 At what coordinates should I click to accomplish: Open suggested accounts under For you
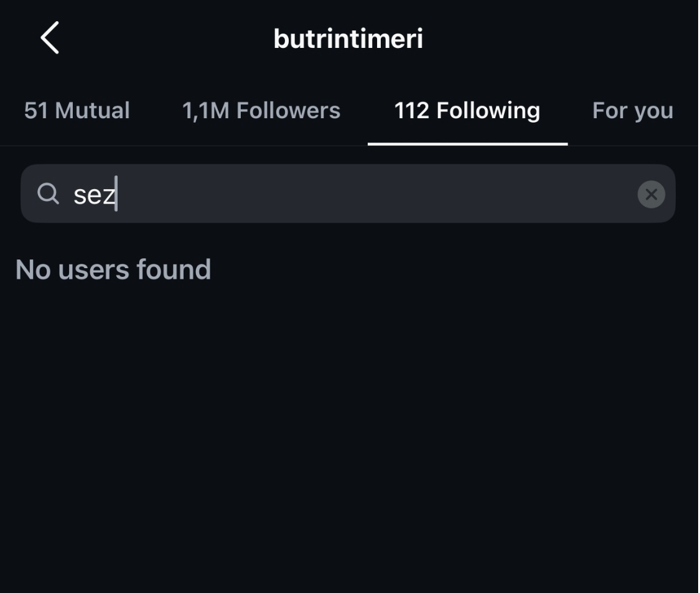click(633, 111)
